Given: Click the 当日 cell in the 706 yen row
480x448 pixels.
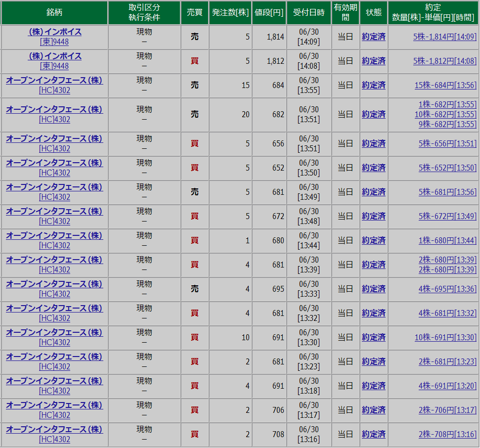Looking at the screenshot, I should (346, 410).
